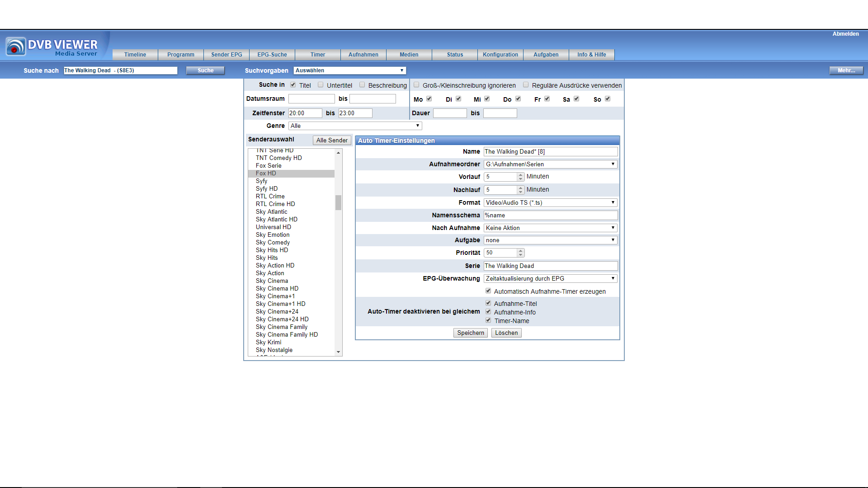Open the Medien tab

click(x=409, y=55)
